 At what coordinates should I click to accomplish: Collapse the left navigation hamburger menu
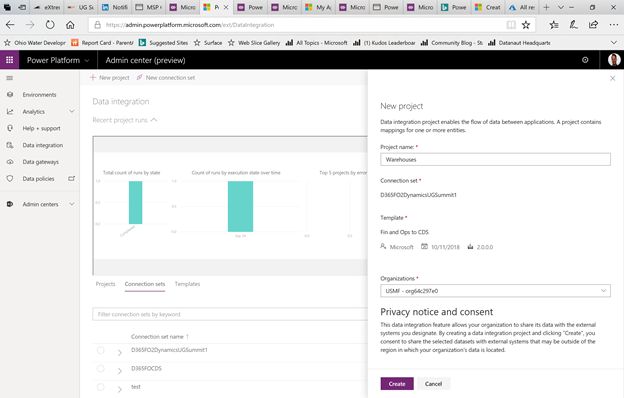coord(10,78)
